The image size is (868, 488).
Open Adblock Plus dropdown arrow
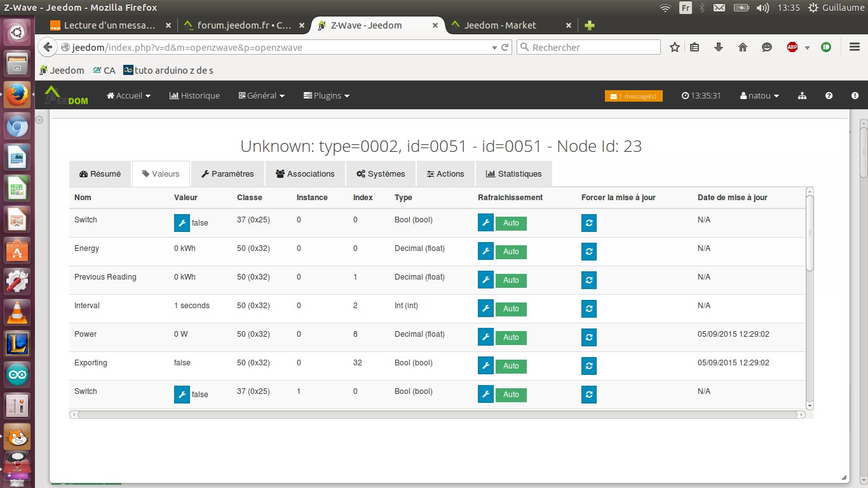pyautogui.click(x=807, y=48)
